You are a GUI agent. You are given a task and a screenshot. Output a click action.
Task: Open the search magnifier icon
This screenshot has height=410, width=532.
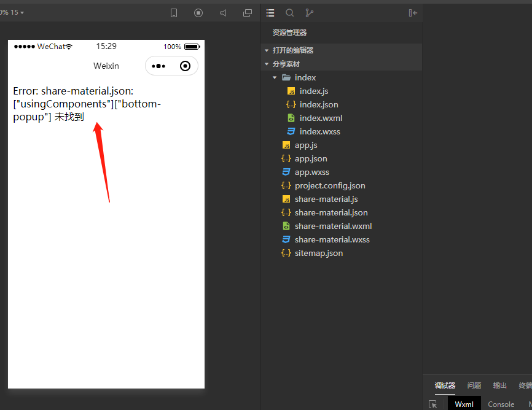click(290, 13)
